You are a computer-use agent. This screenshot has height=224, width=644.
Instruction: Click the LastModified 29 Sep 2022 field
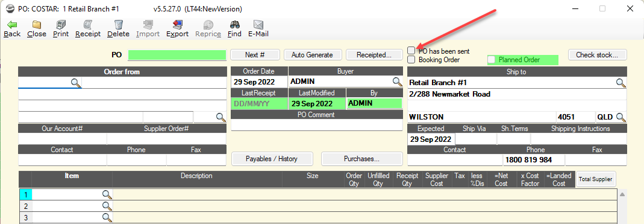coord(317,103)
